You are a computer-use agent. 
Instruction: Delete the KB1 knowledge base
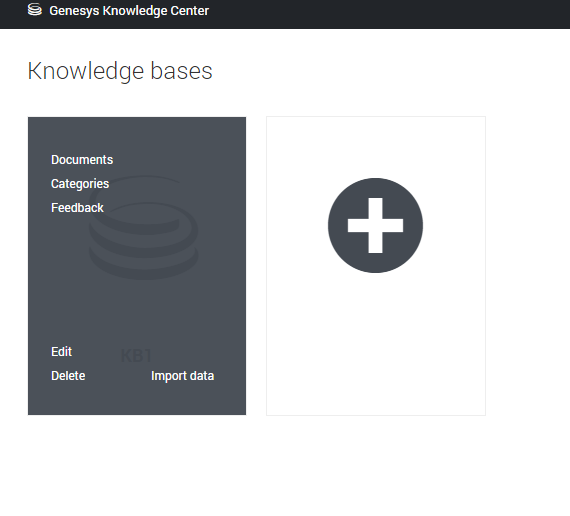(68, 376)
